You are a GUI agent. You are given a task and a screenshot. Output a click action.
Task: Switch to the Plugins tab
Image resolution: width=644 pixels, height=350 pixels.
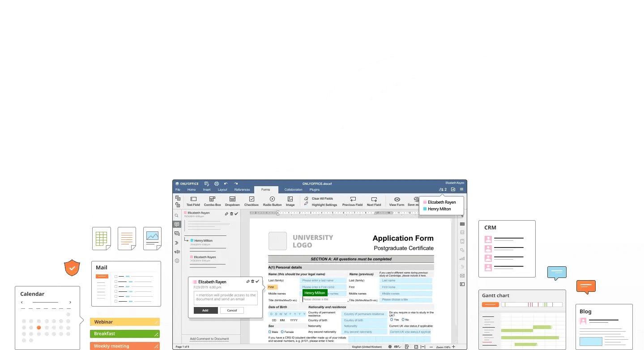pyautogui.click(x=315, y=190)
